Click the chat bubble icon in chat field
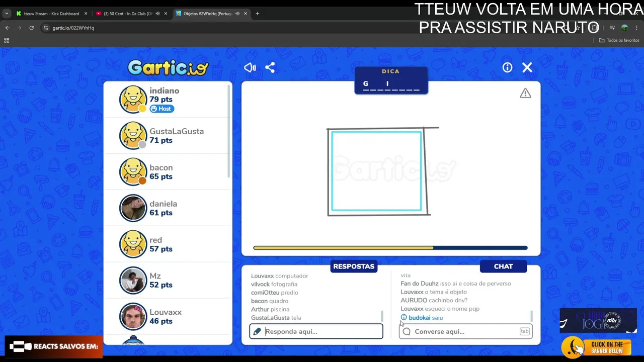 click(407, 331)
